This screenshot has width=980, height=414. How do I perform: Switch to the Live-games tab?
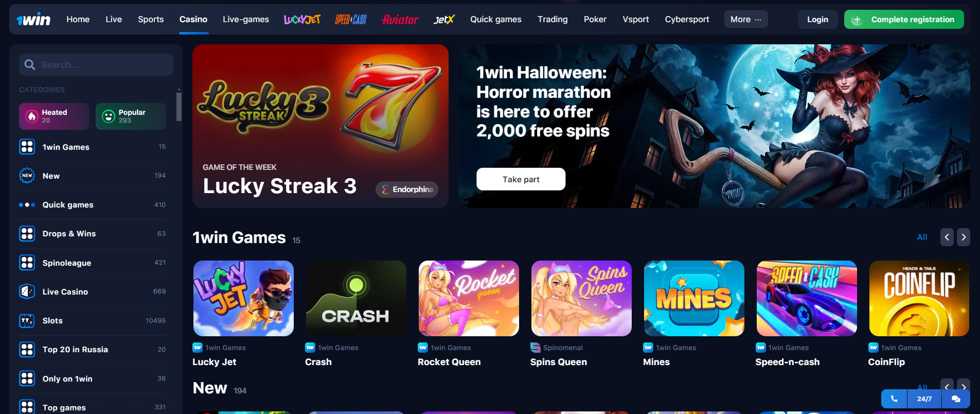246,19
